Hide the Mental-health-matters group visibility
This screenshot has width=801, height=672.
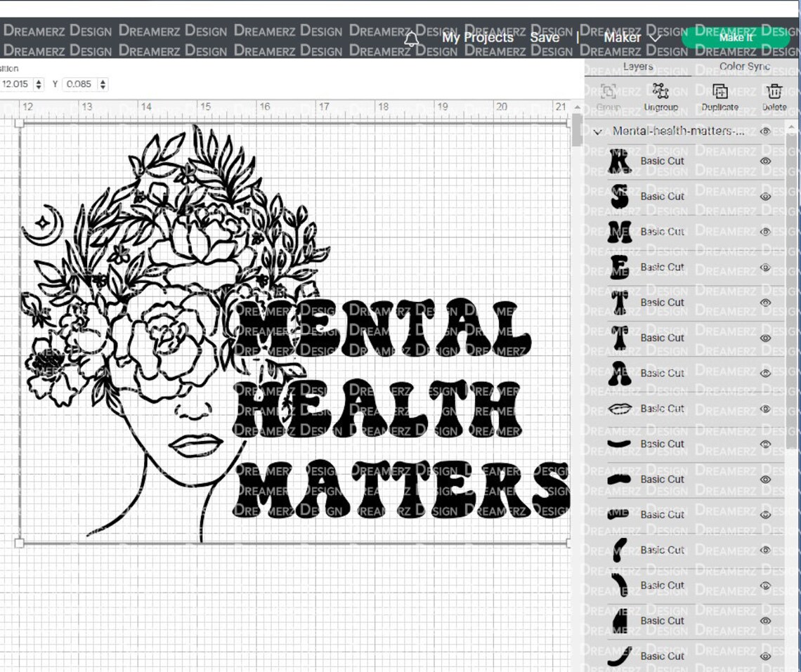pyautogui.click(x=766, y=131)
